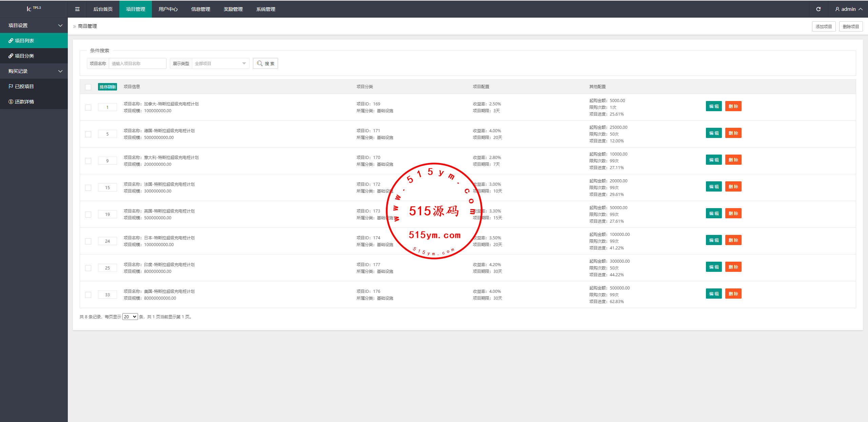Open 已投项目 flag icon item

tap(11, 86)
